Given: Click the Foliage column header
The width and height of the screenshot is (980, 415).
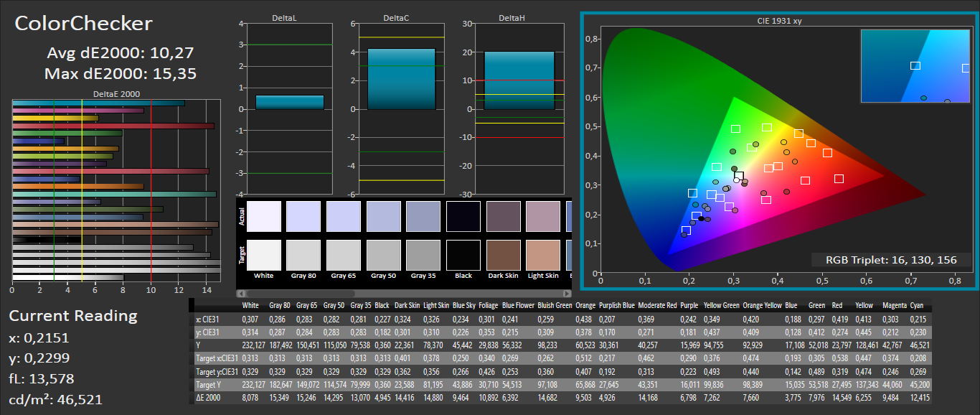Looking at the screenshot, I should (x=489, y=305).
